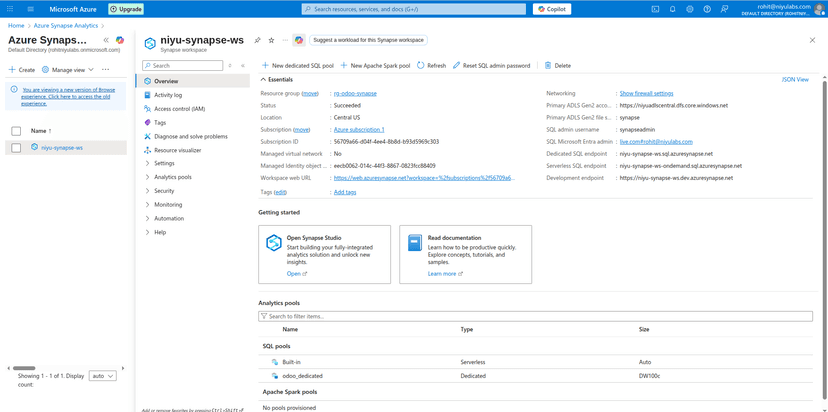Click the Read documentation book icon
828x412 pixels.
[x=415, y=243]
